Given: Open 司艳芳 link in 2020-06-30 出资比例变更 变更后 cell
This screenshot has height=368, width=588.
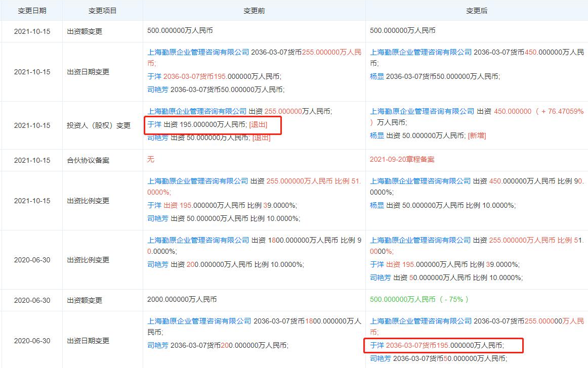Looking at the screenshot, I should (380, 278).
